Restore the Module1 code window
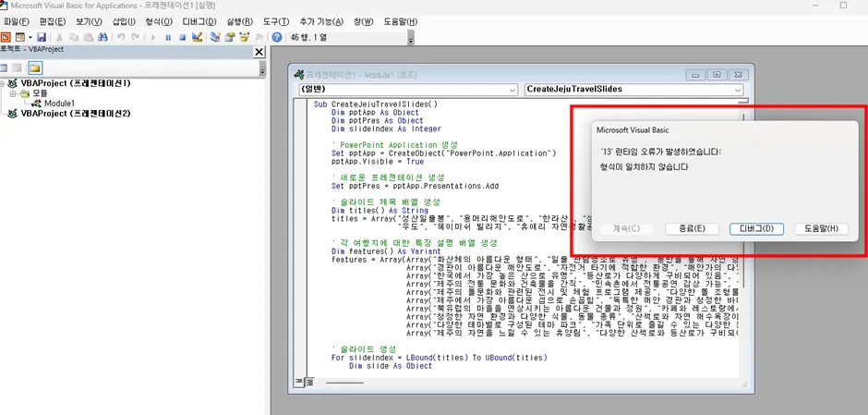This screenshot has width=868, height=415. click(x=717, y=74)
